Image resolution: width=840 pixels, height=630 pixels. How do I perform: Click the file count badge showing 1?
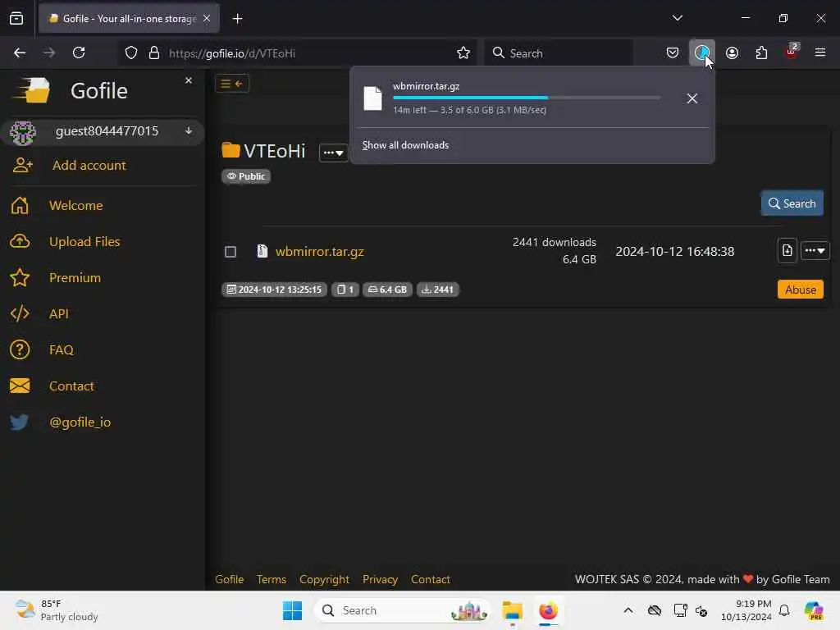pyautogui.click(x=345, y=290)
